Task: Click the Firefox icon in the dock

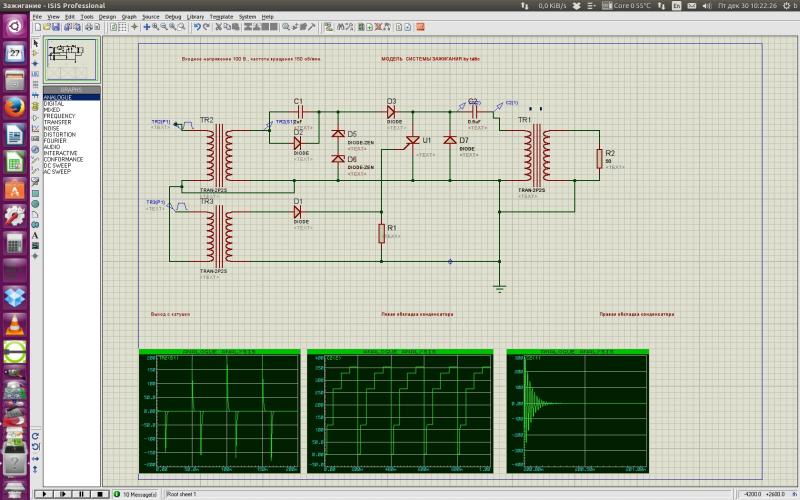Action: [14, 107]
